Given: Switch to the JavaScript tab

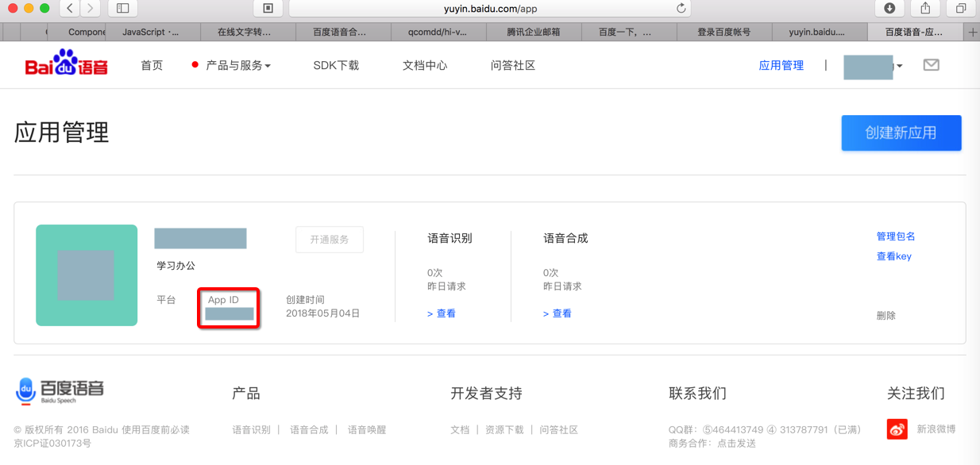Looking at the screenshot, I should pos(151,33).
